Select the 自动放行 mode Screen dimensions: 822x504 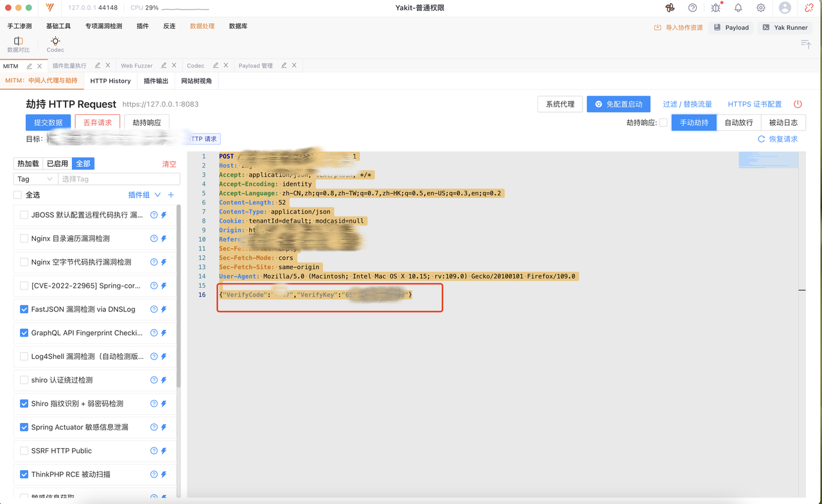[739, 123]
